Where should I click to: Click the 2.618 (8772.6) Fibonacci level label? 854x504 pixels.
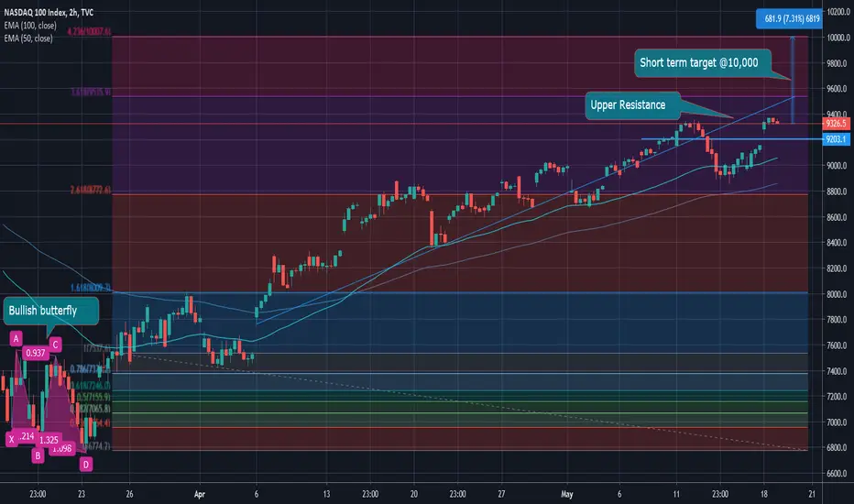coord(91,190)
